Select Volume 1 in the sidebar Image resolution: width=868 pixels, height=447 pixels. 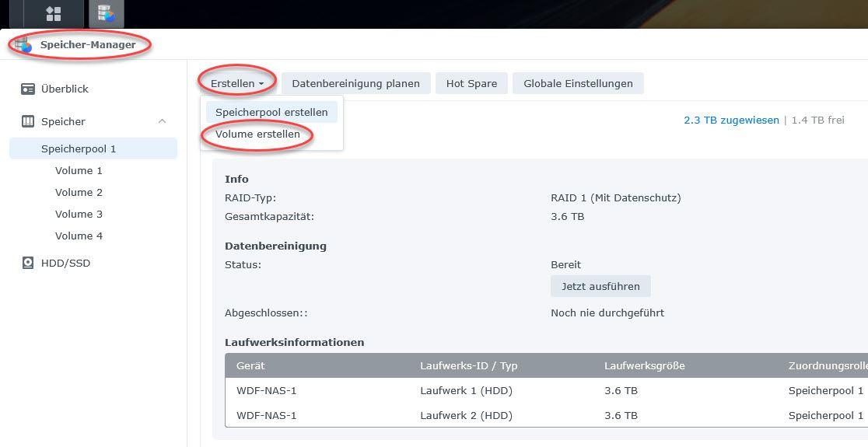79,170
